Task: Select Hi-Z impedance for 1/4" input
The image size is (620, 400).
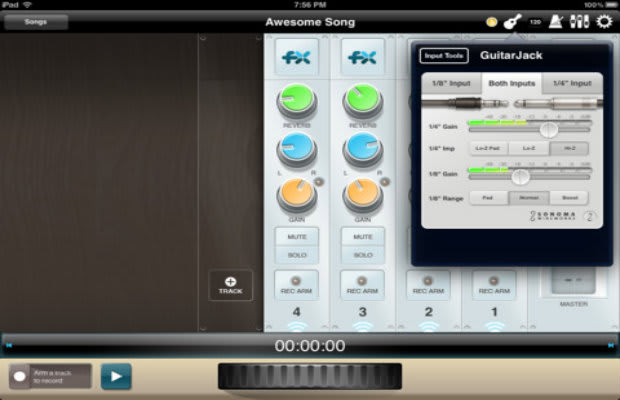Action: coord(569,148)
